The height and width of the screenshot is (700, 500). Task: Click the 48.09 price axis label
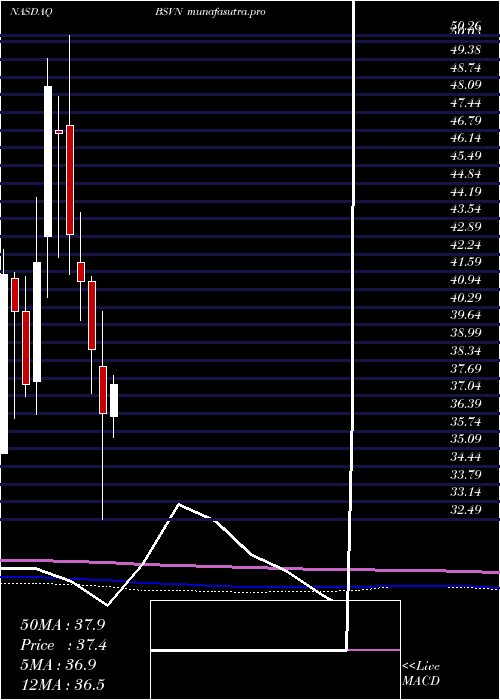coord(465,85)
